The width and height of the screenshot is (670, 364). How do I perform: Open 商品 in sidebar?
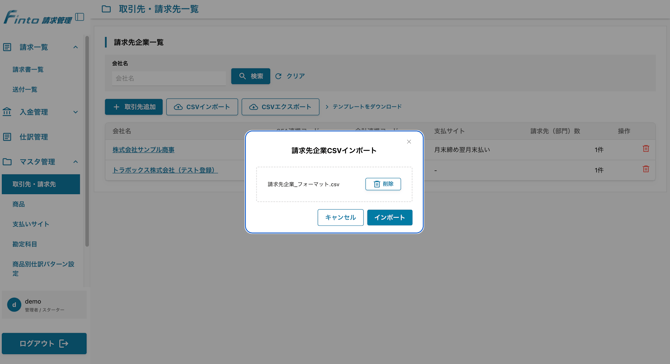point(19,204)
